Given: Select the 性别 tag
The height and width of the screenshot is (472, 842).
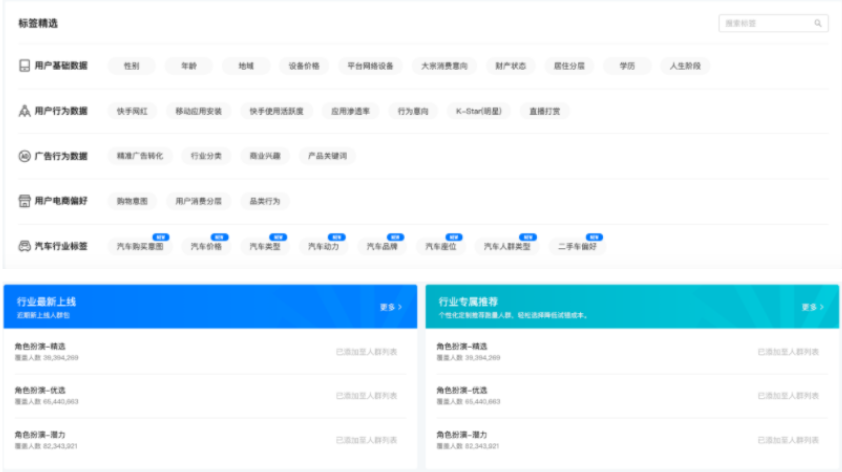Looking at the screenshot, I should pyautogui.click(x=132, y=66).
